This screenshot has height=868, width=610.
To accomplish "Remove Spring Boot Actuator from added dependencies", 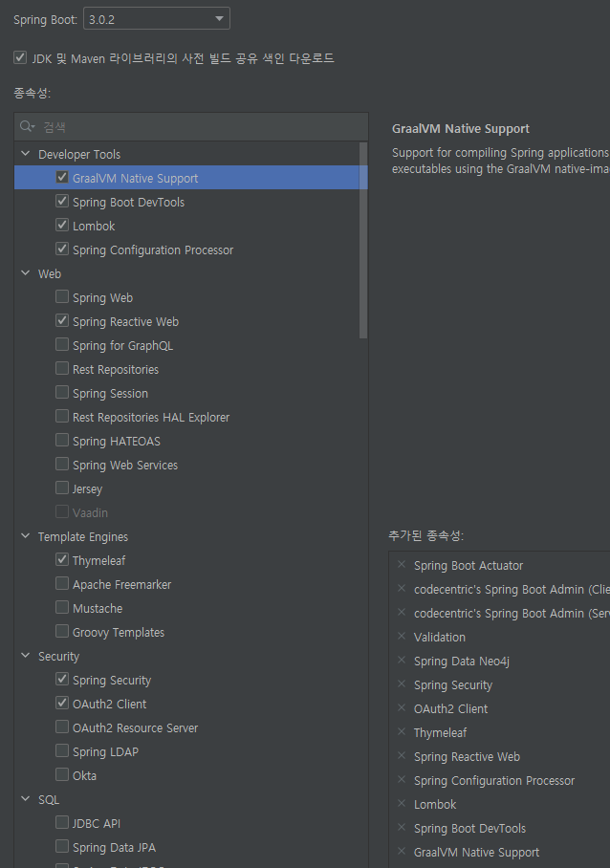I will tap(402, 565).
